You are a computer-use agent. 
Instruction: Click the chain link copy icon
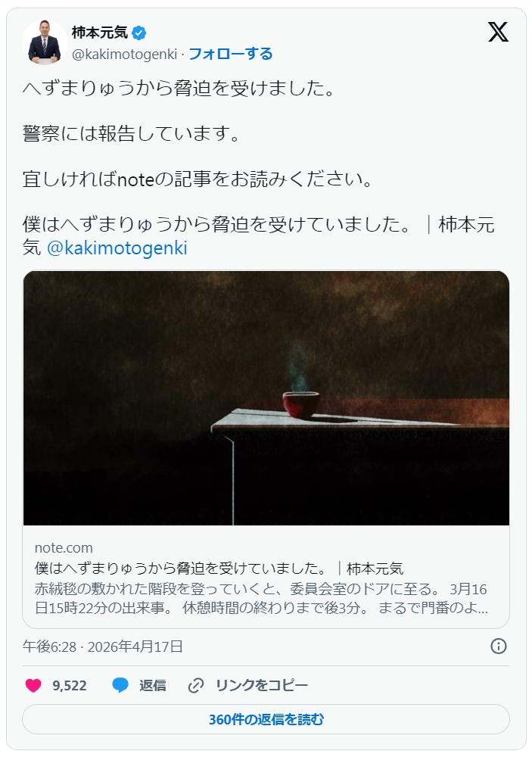point(195,685)
